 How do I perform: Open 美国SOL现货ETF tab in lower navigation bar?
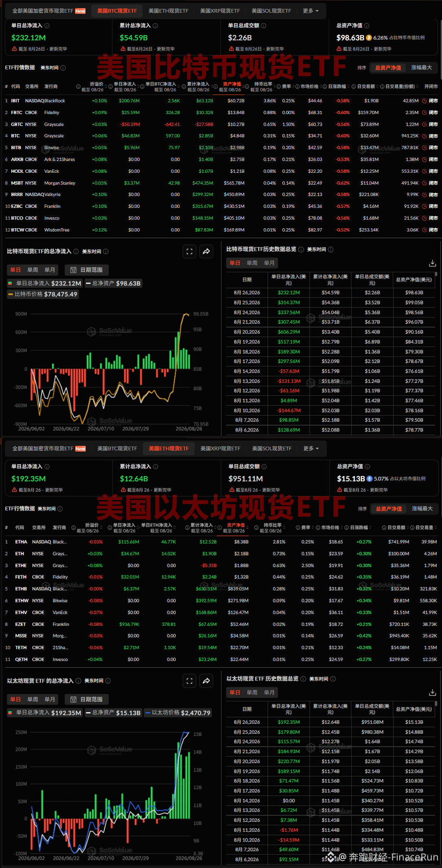pos(272,449)
